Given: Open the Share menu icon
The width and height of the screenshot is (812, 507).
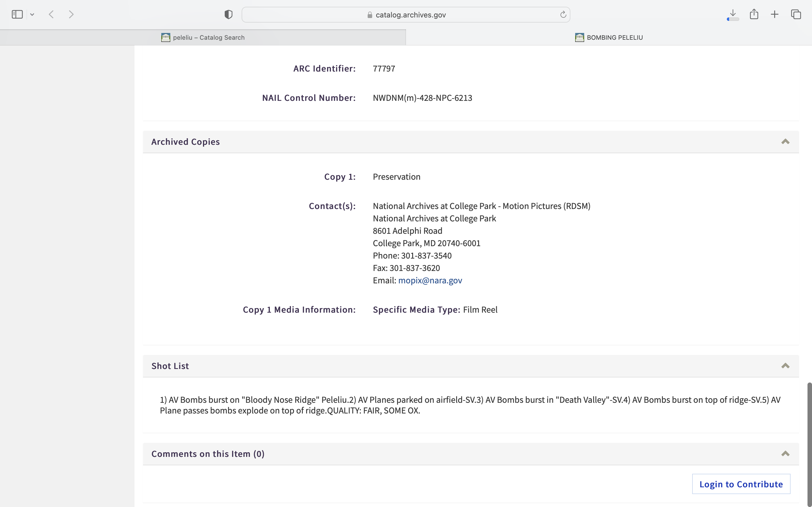Looking at the screenshot, I should pyautogui.click(x=754, y=14).
